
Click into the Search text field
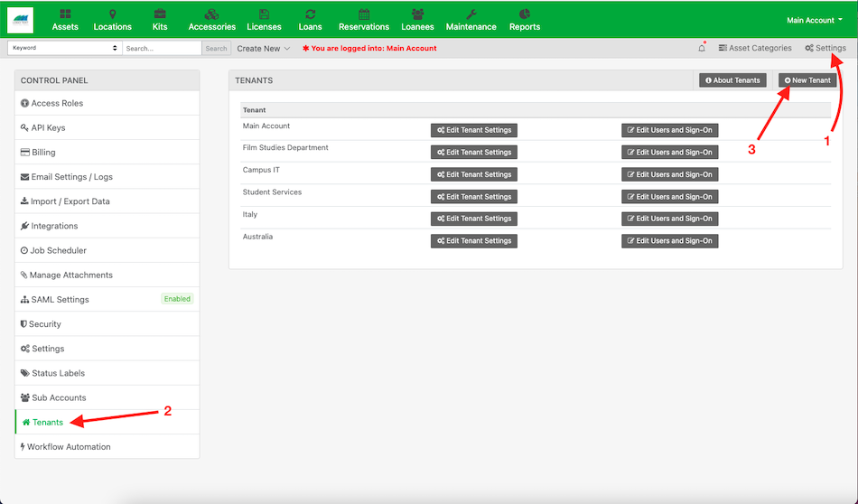point(161,48)
